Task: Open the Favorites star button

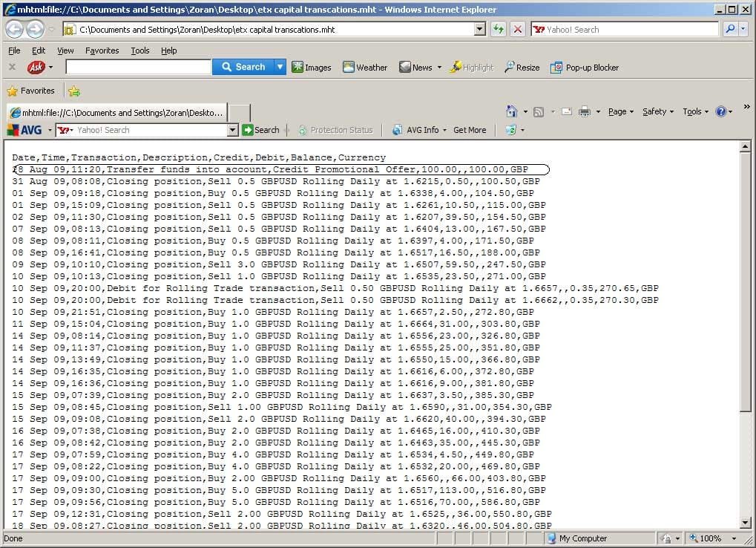Action: [31, 91]
